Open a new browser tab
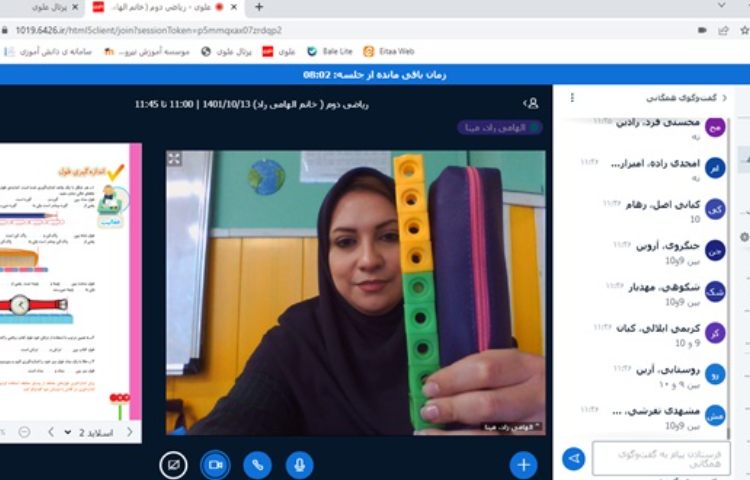 259,7
